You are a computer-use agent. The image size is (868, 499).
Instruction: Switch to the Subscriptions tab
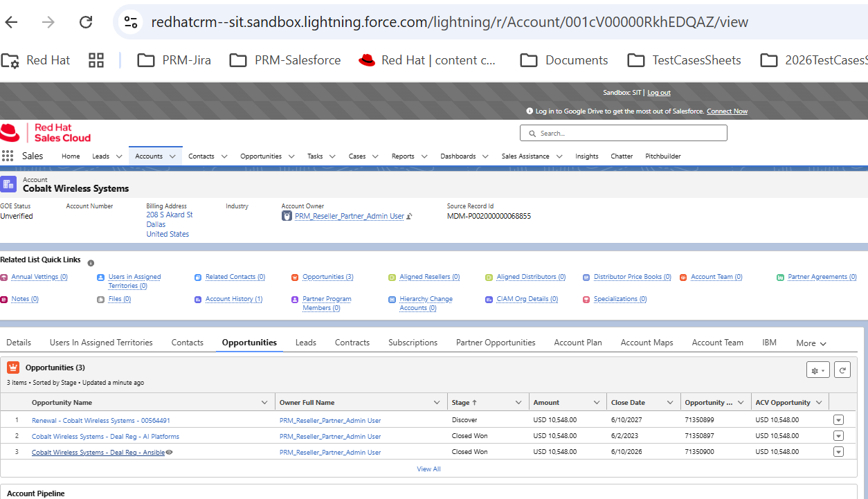[x=413, y=343]
